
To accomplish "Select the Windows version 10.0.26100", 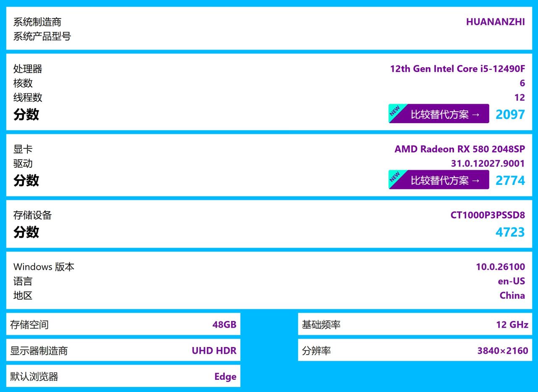I will pos(501,267).
